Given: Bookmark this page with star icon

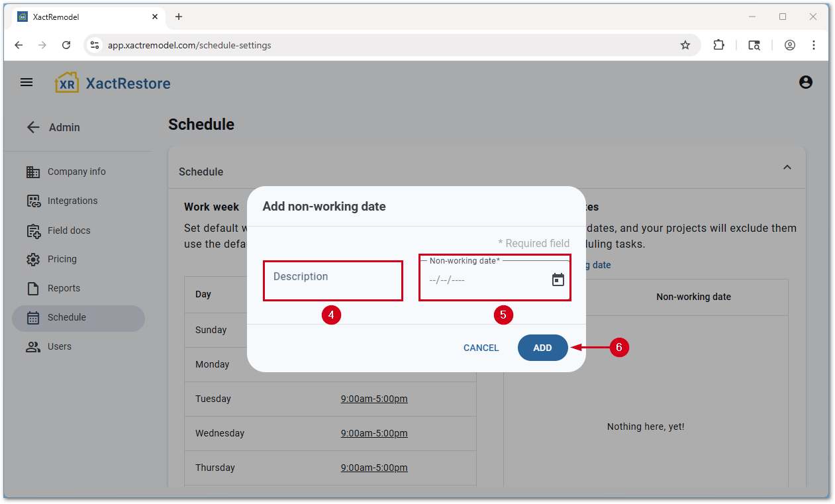Looking at the screenshot, I should point(685,45).
